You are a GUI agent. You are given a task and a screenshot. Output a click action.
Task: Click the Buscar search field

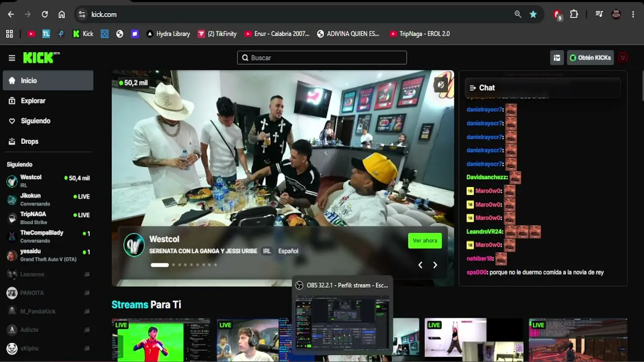[x=322, y=58]
